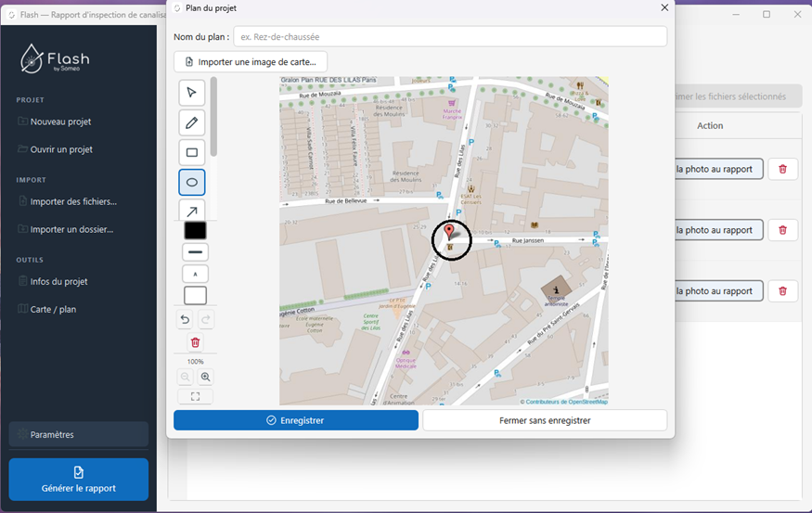
Task: Pick the white fill color swatch
Action: tap(195, 296)
